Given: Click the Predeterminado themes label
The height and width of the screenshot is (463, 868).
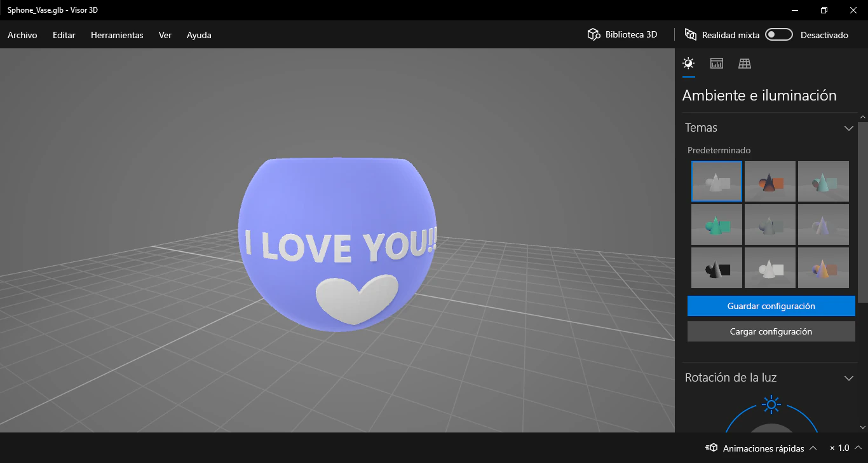Looking at the screenshot, I should click(x=719, y=151).
